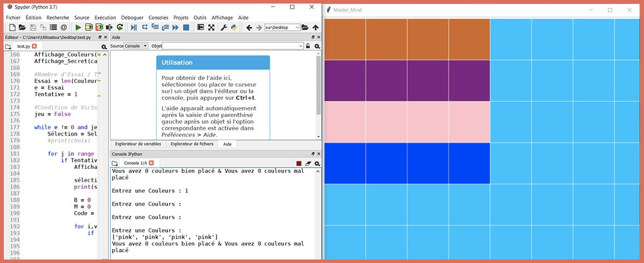Screen dimensions: 644x263
Task: Click in the Objet input field
Action: click(x=230, y=46)
